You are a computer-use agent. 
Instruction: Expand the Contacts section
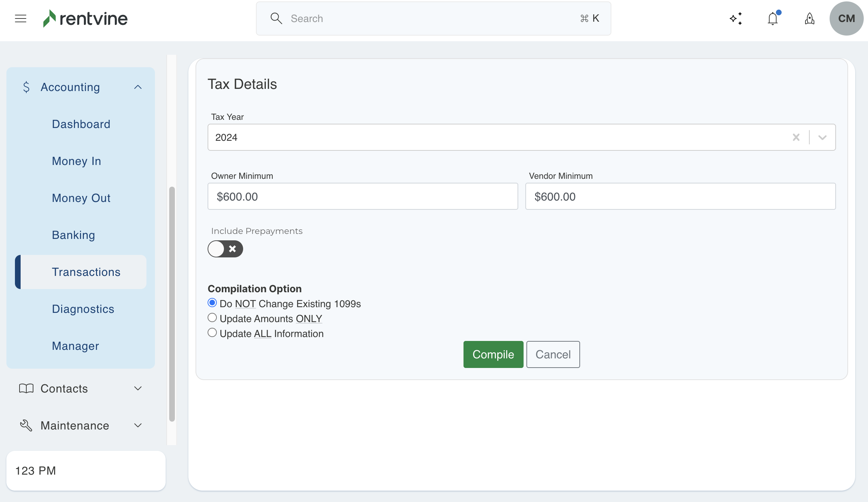[x=138, y=389]
